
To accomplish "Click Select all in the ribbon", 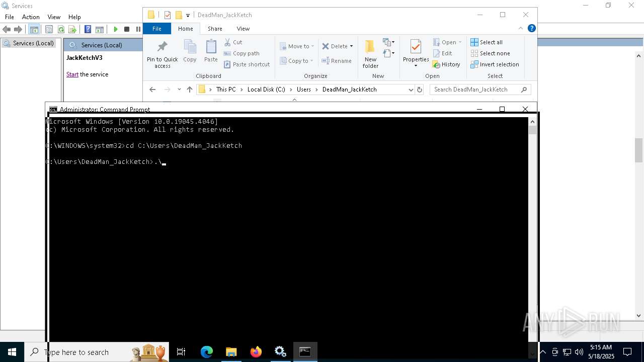I will tap(487, 42).
